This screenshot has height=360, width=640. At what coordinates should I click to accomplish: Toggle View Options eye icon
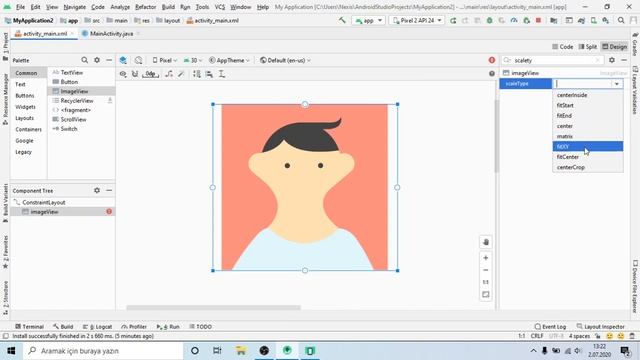[x=123, y=74]
